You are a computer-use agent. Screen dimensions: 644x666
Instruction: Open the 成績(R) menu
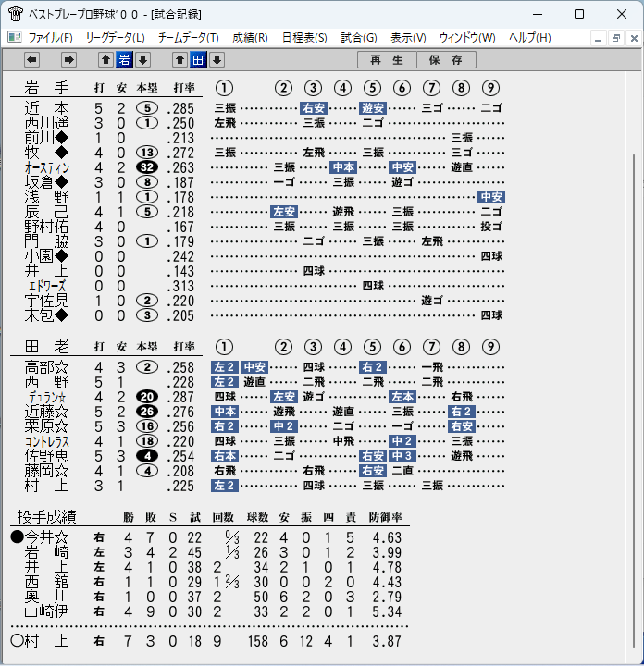coord(250,38)
